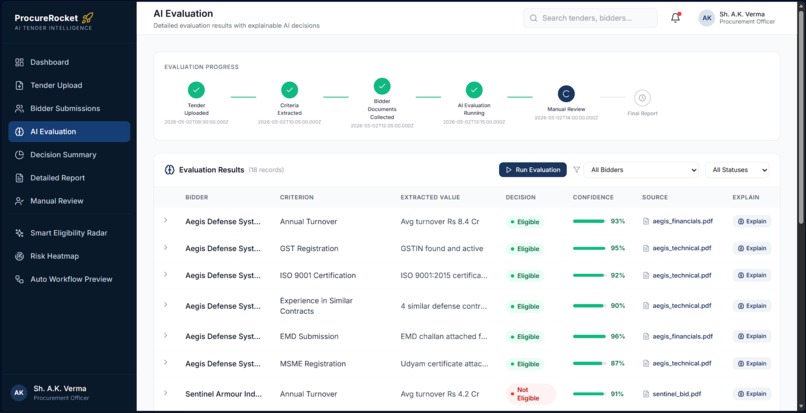Open the Dashboard sidebar item
The height and width of the screenshot is (413, 806).
click(69, 62)
